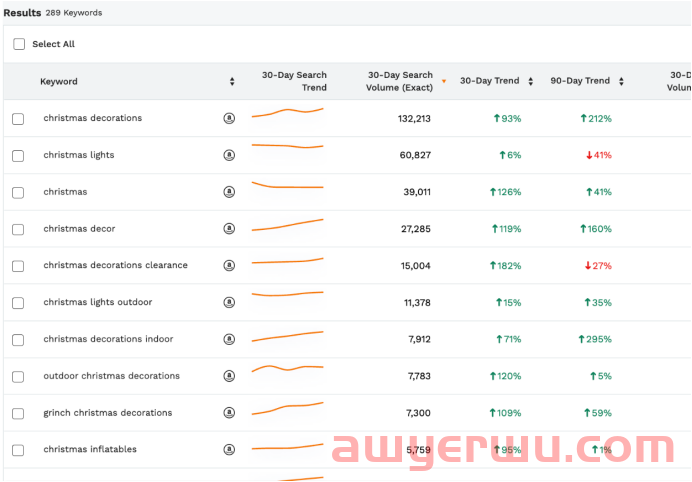Viewport: 692px width, 482px height.
Task: Tick christmas lights outdoor checkbox
Action: pos(18,303)
